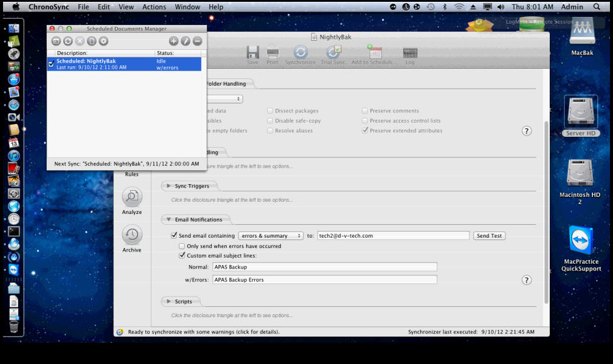Click the document icon in Scheduled Documents Manager toolbar
Viewport: 613px width, 364px height.
click(91, 41)
